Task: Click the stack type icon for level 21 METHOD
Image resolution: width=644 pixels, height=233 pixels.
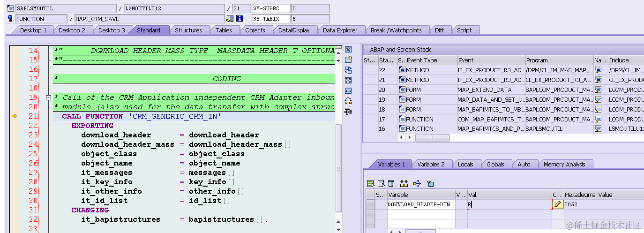Action: point(402,80)
